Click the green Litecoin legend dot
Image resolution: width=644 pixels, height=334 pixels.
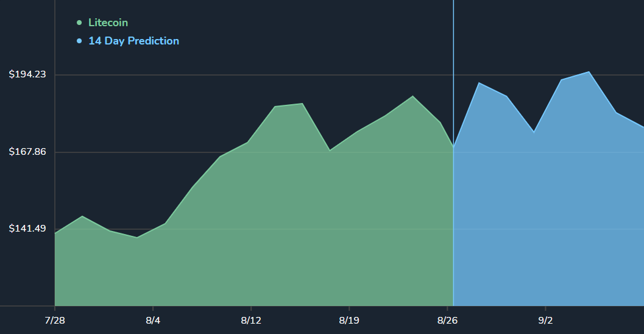tap(79, 23)
